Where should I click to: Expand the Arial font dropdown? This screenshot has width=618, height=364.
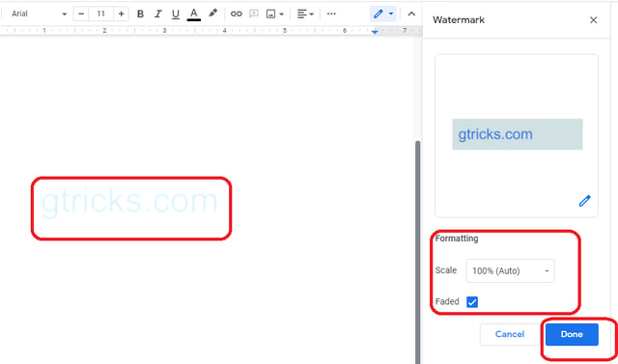pyautogui.click(x=39, y=14)
